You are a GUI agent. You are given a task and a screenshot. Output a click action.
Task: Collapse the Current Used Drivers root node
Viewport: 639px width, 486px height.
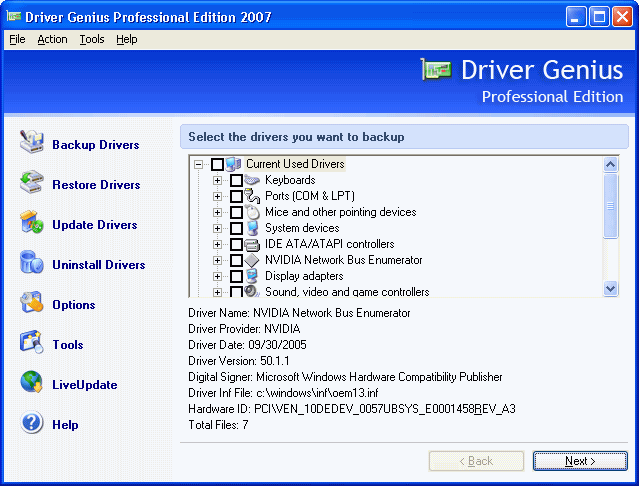pyautogui.click(x=199, y=165)
